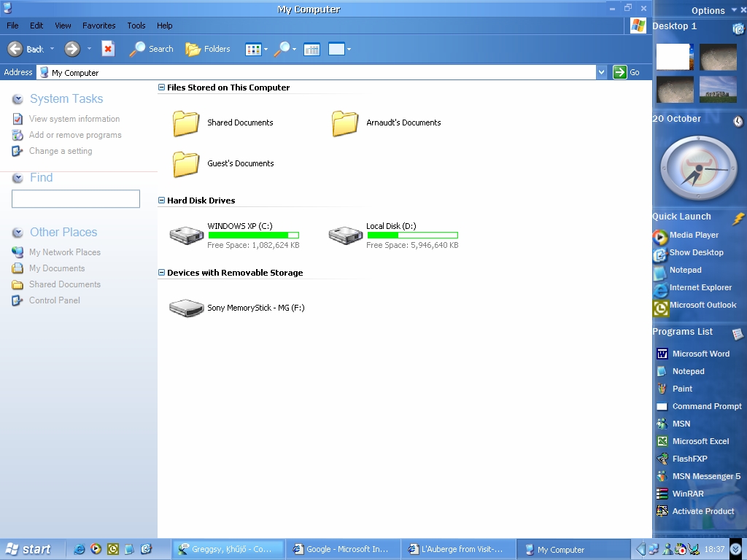Open Media Player in Quick Launch
Screen dimensions: 747x560
pos(693,235)
